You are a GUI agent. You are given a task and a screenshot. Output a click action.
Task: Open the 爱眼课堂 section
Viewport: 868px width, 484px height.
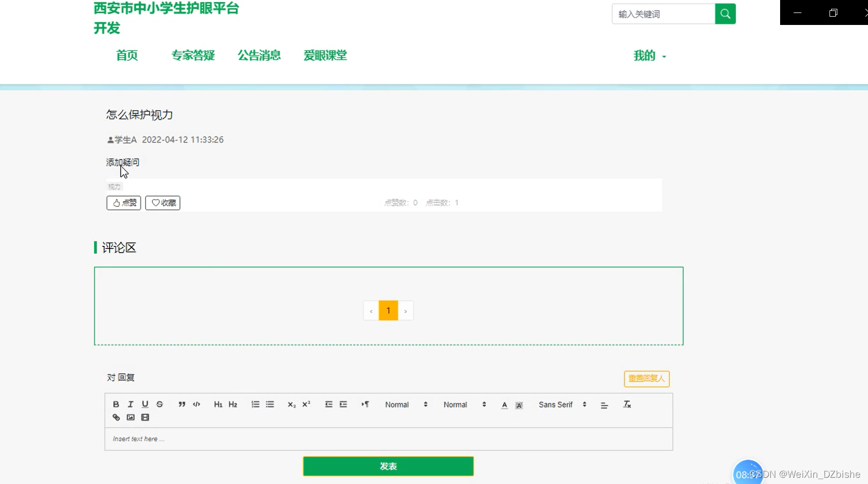pyautogui.click(x=325, y=56)
